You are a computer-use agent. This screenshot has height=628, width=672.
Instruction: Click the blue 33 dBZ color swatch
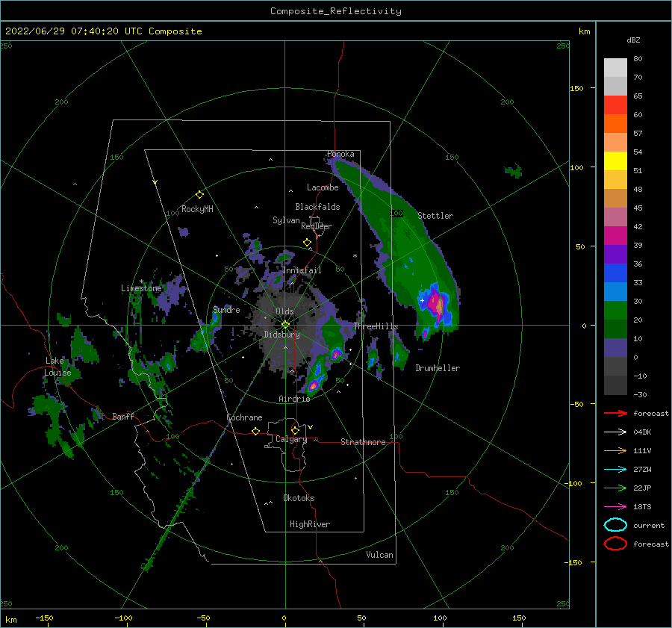tap(615, 273)
